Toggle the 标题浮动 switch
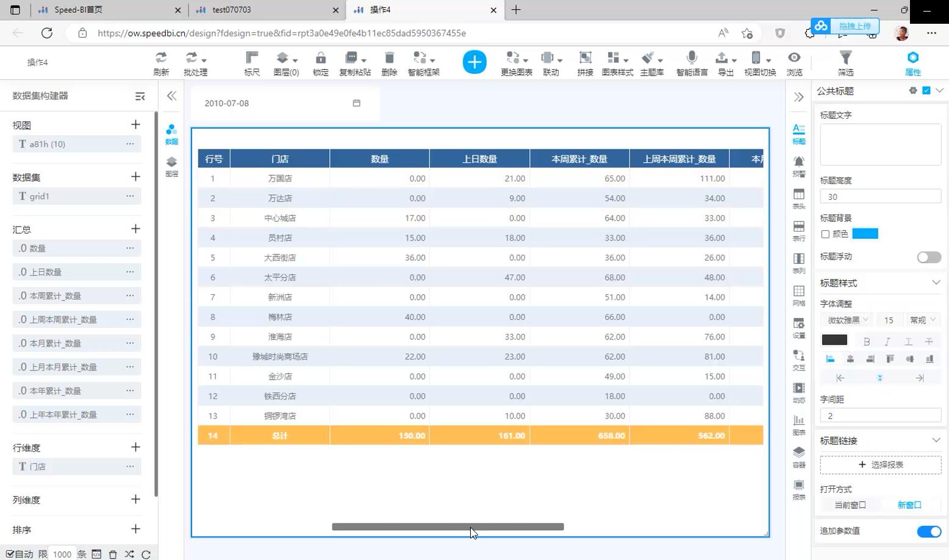The height and width of the screenshot is (560, 949). click(929, 257)
